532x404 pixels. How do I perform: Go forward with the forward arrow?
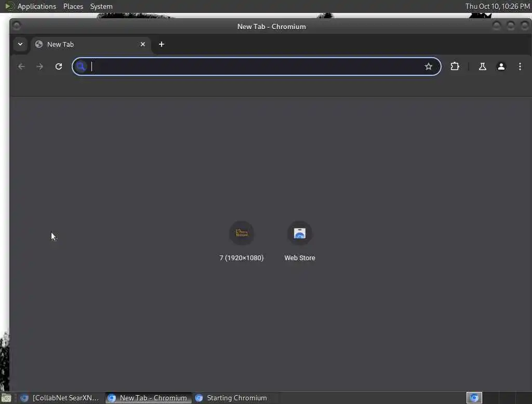coord(39,66)
